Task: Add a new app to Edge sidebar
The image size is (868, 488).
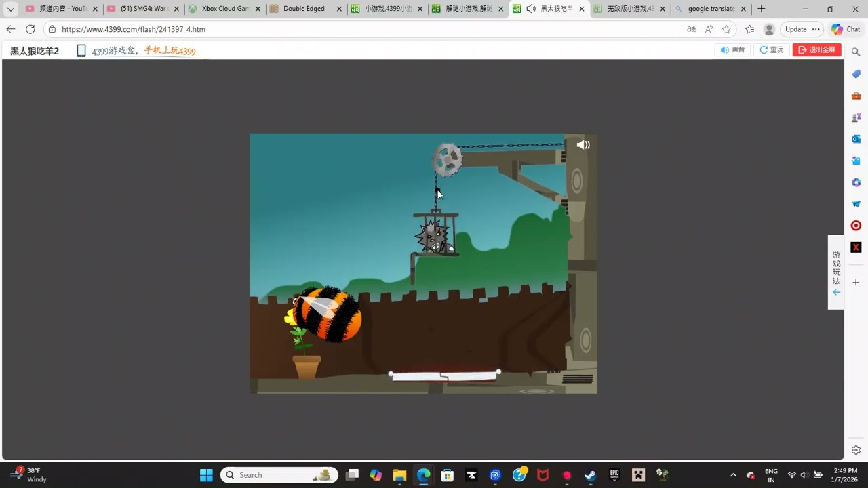Action: (x=856, y=282)
